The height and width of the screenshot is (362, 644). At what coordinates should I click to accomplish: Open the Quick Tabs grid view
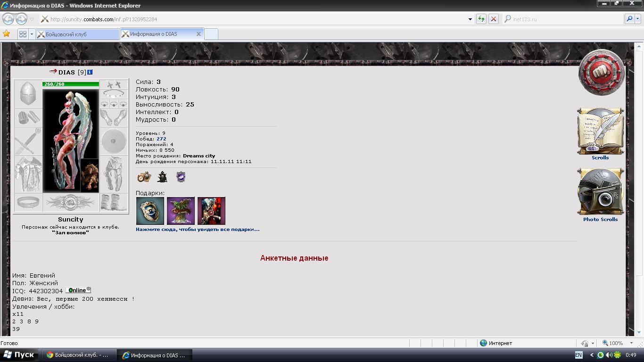click(23, 34)
